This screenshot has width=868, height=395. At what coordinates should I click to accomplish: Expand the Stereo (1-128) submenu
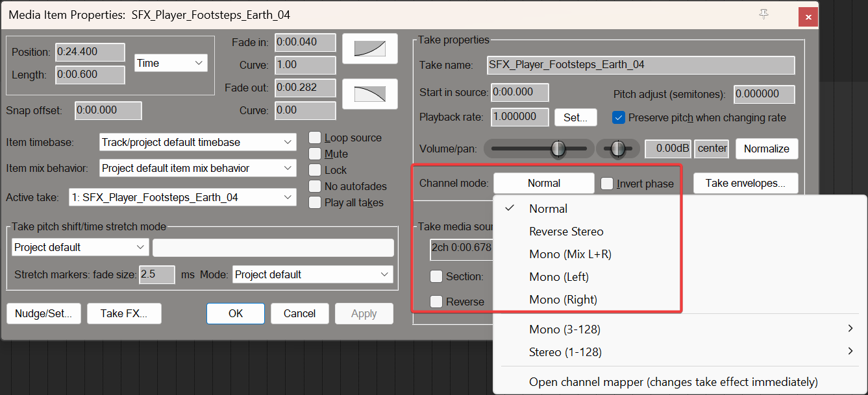(680, 352)
